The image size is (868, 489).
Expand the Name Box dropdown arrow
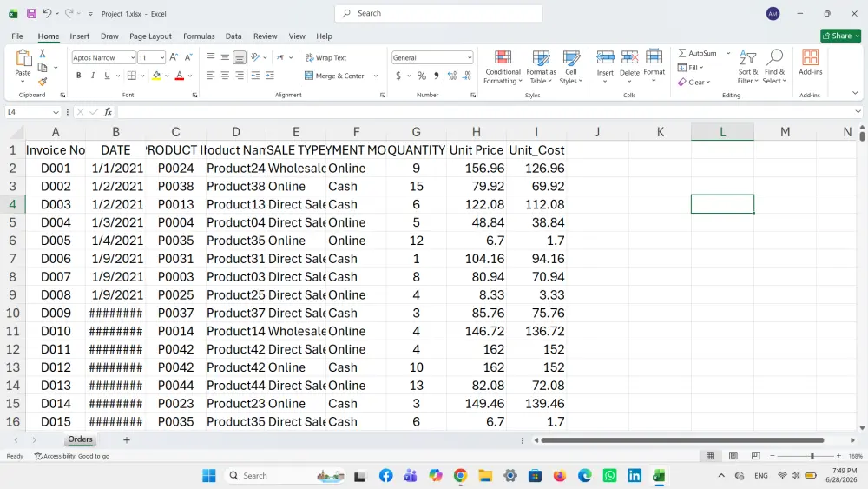(x=56, y=112)
